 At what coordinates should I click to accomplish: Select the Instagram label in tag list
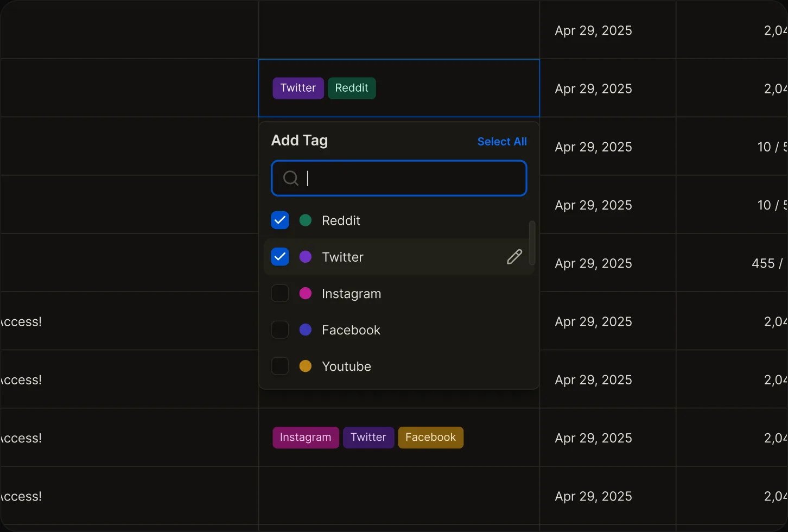(x=351, y=294)
